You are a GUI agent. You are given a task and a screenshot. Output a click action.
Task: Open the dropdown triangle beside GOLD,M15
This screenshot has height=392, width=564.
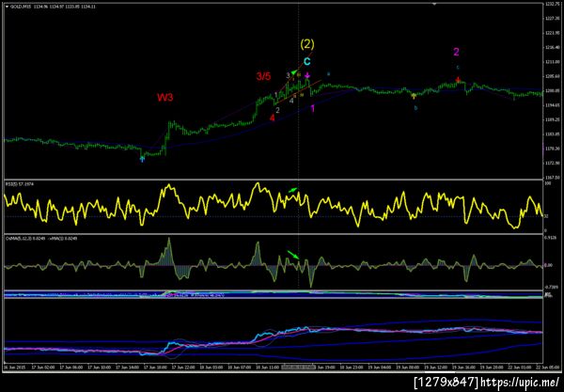point(7,7)
